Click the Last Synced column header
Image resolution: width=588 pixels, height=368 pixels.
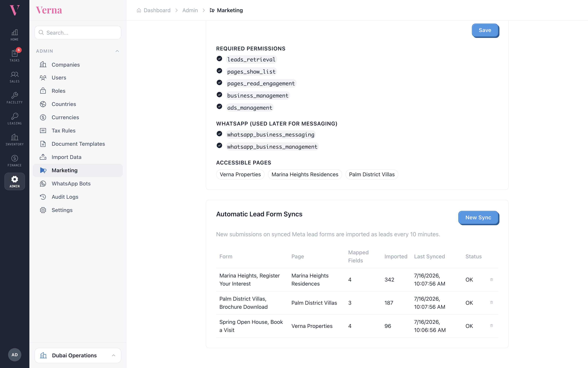(x=429, y=256)
